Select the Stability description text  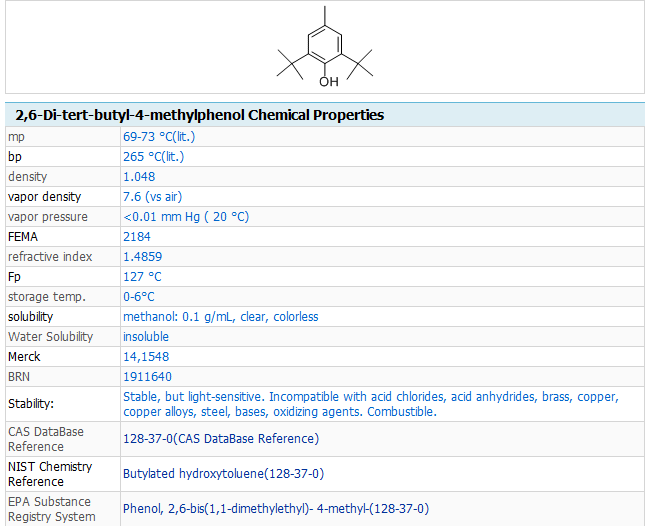point(370,404)
